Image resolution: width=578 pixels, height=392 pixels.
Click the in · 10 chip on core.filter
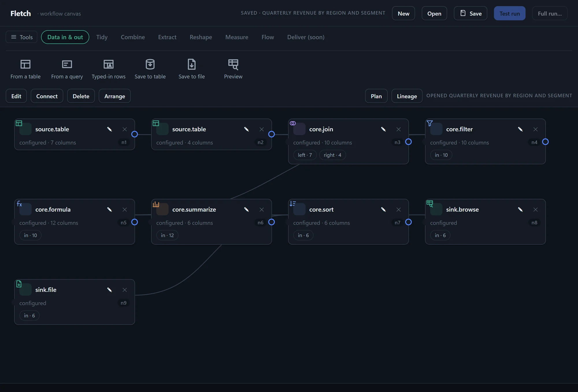(x=441, y=155)
